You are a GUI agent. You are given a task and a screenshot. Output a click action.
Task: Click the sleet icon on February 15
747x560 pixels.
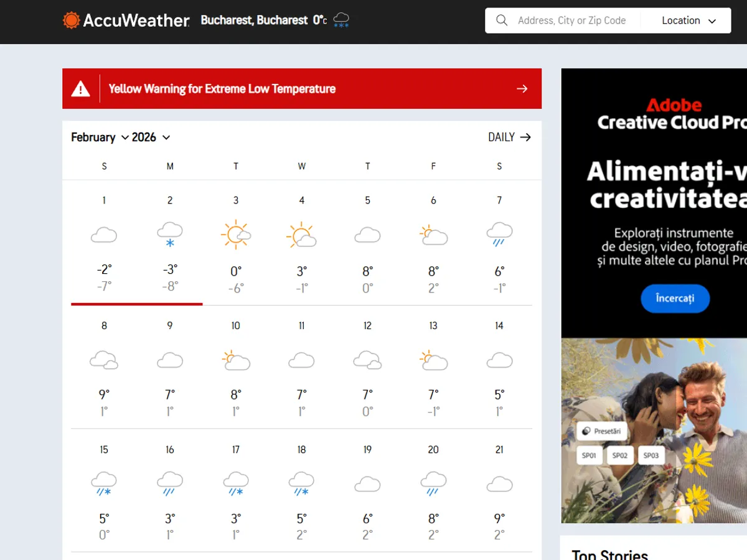[104, 483]
